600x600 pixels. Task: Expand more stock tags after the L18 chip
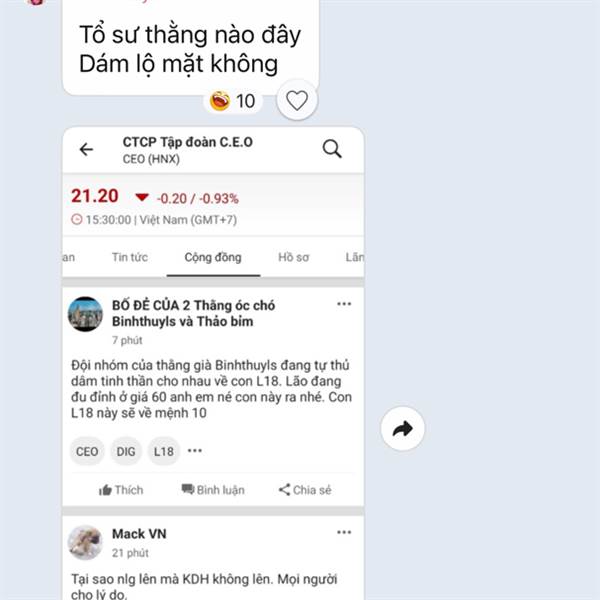195,451
